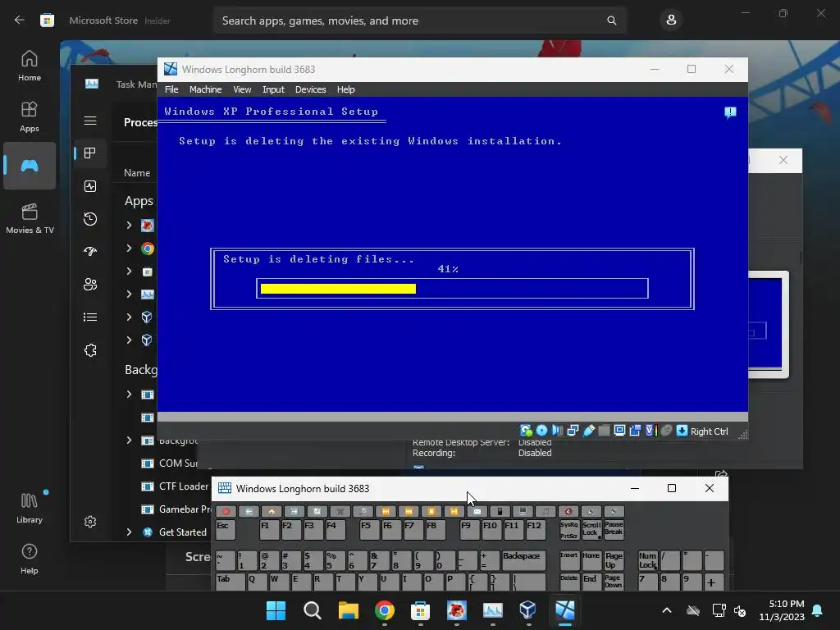Open Task Manager Performance page
The height and width of the screenshot is (630, 840).
coord(90,186)
